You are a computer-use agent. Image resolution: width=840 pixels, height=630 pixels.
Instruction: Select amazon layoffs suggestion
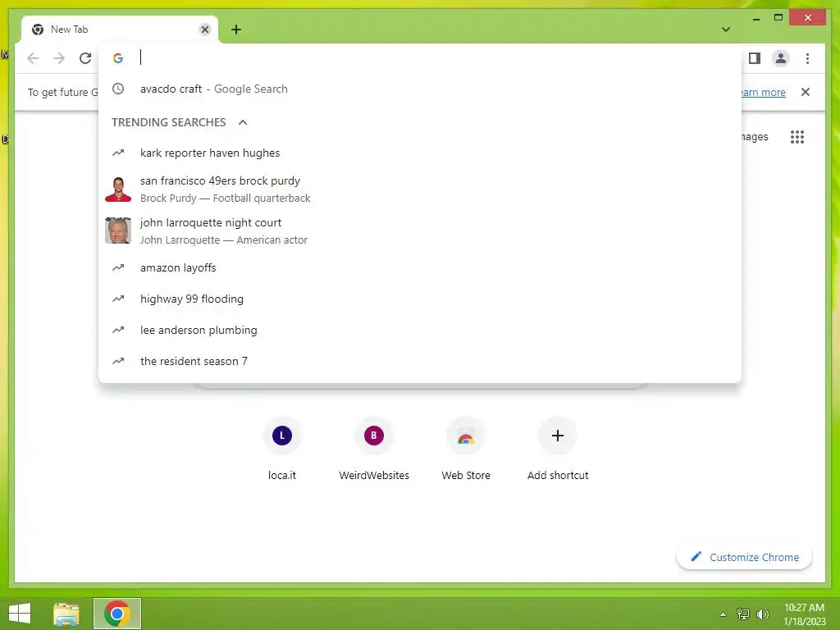pos(420,267)
